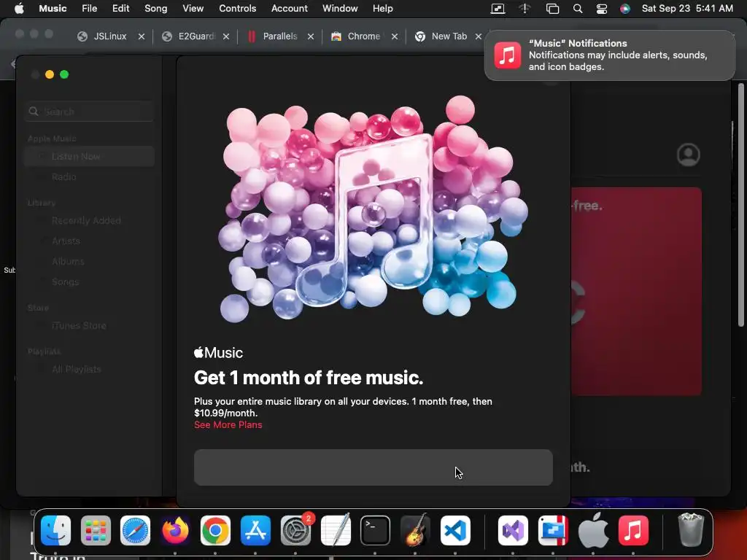The height and width of the screenshot is (560, 747).
Task: Click the Music notification app icon
Action: tap(508, 55)
